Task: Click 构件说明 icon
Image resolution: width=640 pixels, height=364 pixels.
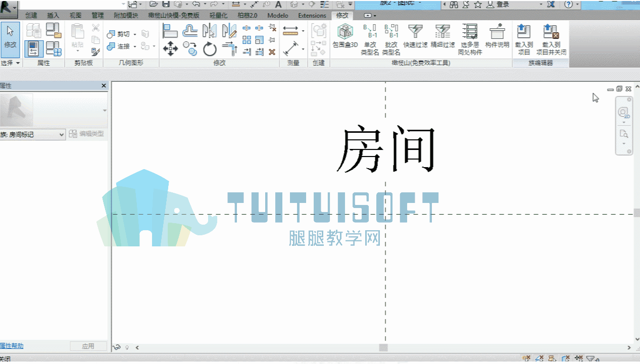Action: pos(497,36)
